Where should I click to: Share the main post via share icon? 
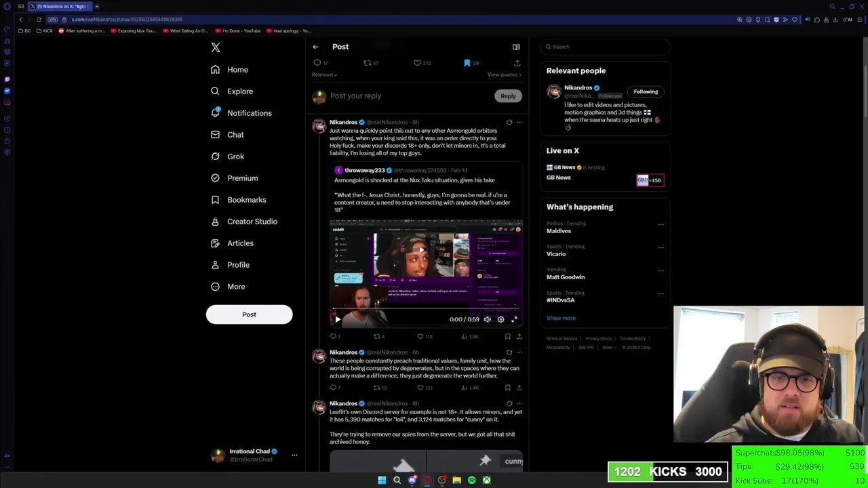pos(517,63)
